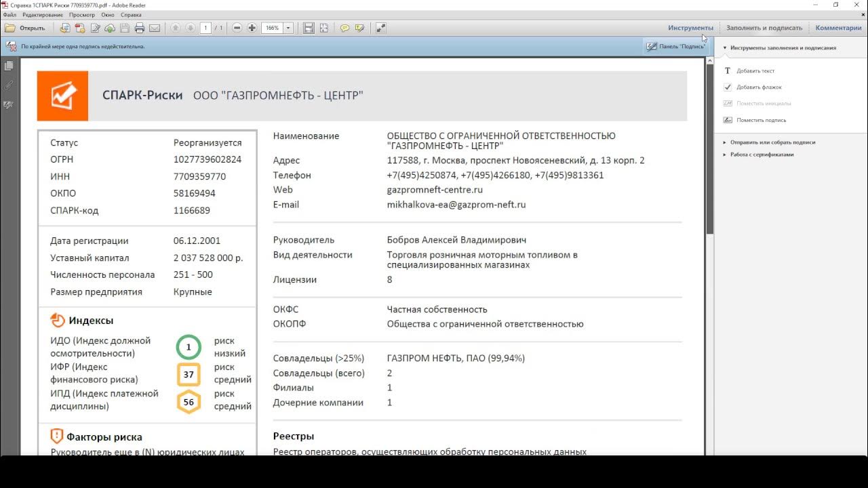Click fit one full page icon
This screenshot has height=488, width=868.
(x=324, y=28)
